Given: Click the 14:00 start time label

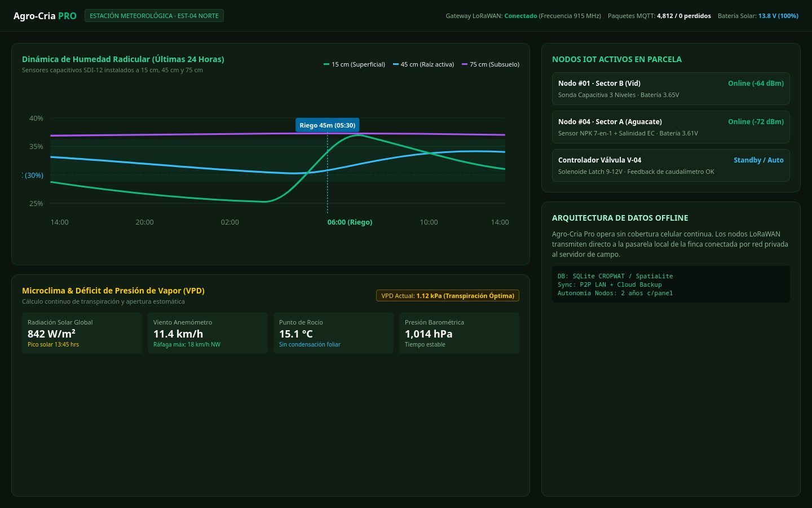Looking at the screenshot, I should pyautogui.click(x=59, y=222).
